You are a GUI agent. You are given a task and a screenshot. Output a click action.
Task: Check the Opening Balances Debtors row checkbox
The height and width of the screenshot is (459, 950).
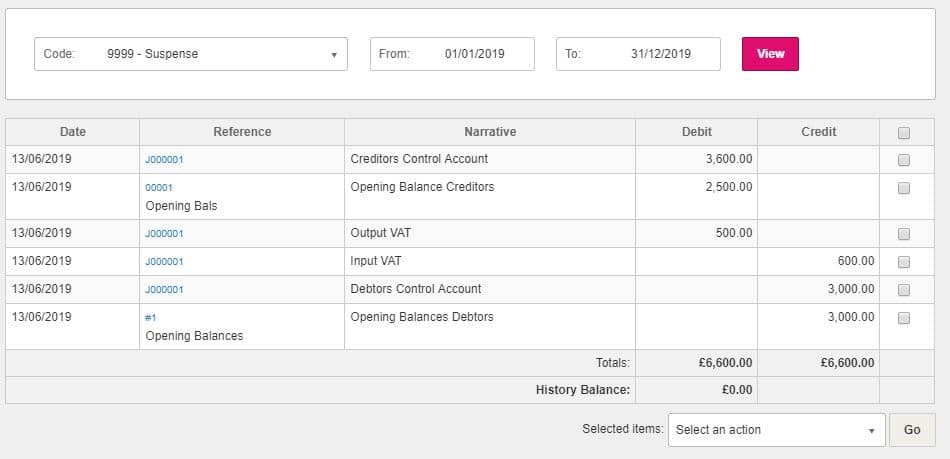tap(904, 318)
